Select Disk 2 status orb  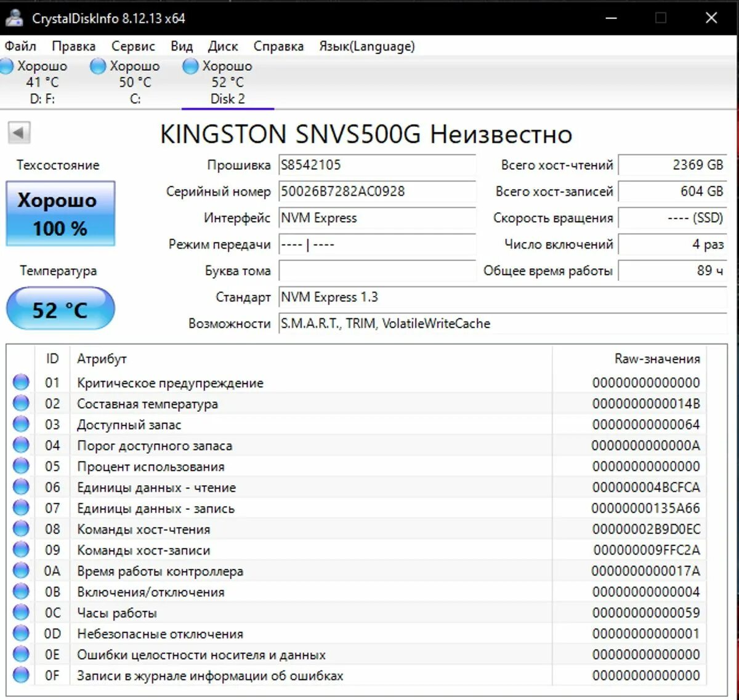pyautogui.click(x=190, y=66)
